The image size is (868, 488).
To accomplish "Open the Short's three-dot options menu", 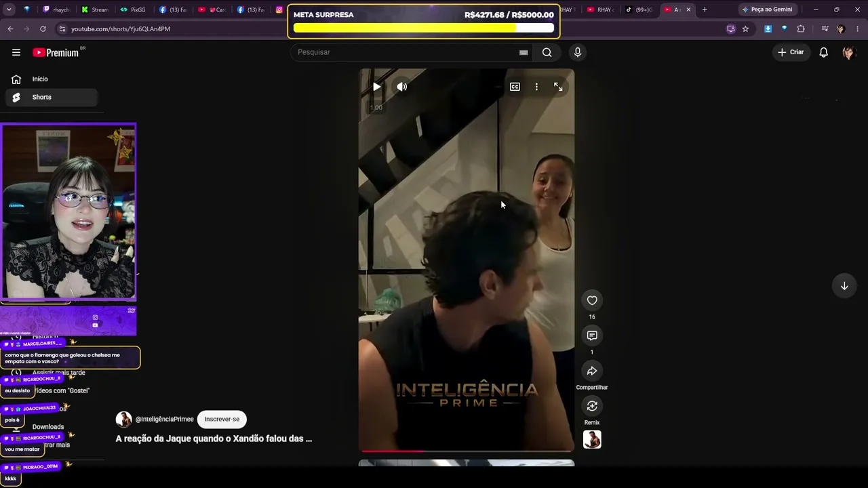I will point(536,87).
